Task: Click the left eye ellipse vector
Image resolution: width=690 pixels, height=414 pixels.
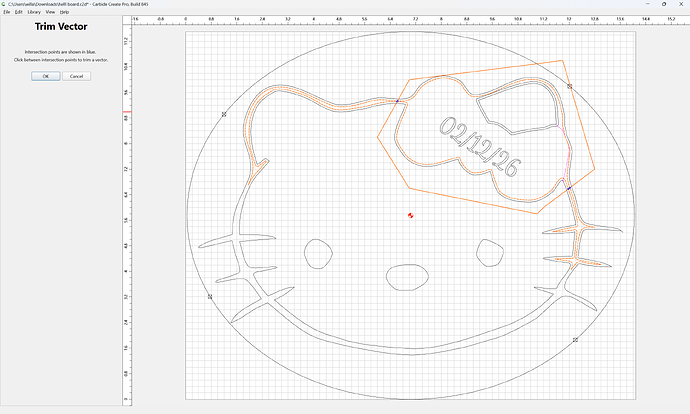Action: (319, 254)
